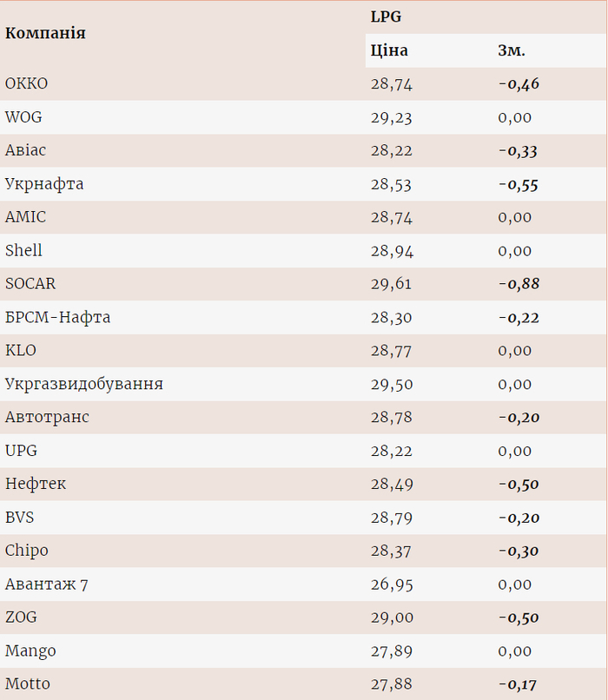Click the Ціна subheader
This screenshot has width=608, height=700.
[x=389, y=50]
